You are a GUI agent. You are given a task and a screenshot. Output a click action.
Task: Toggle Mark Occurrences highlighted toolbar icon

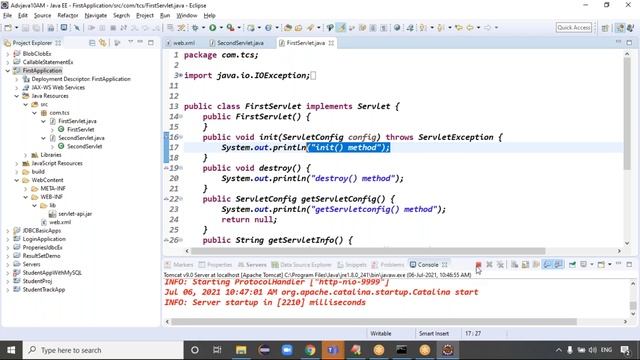click(x=341, y=28)
